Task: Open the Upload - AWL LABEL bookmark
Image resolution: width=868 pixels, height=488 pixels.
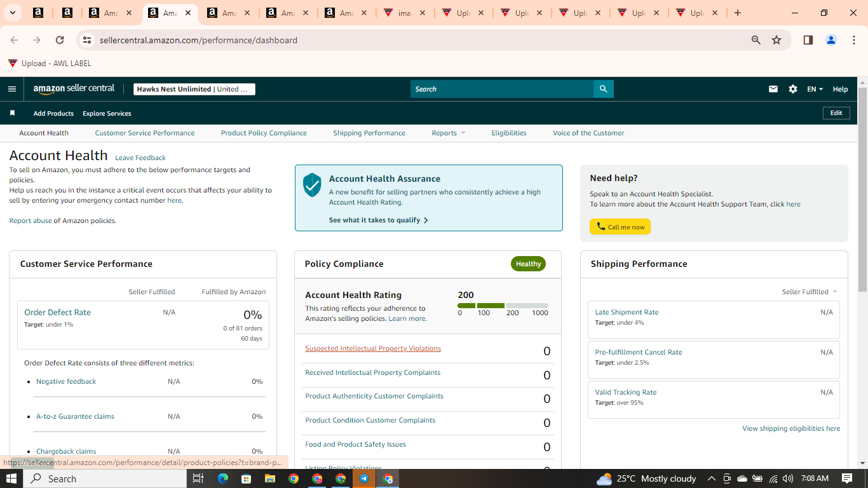Action: point(50,64)
